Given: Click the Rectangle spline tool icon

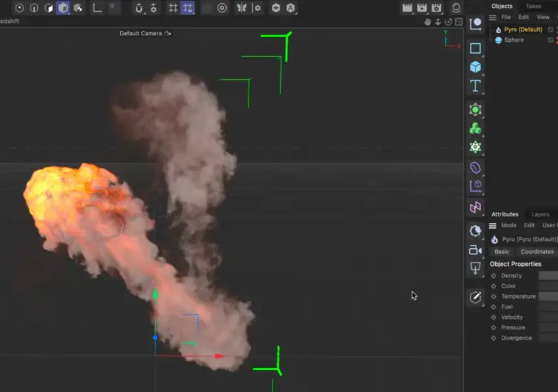Looking at the screenshot, I should (476, 48).
